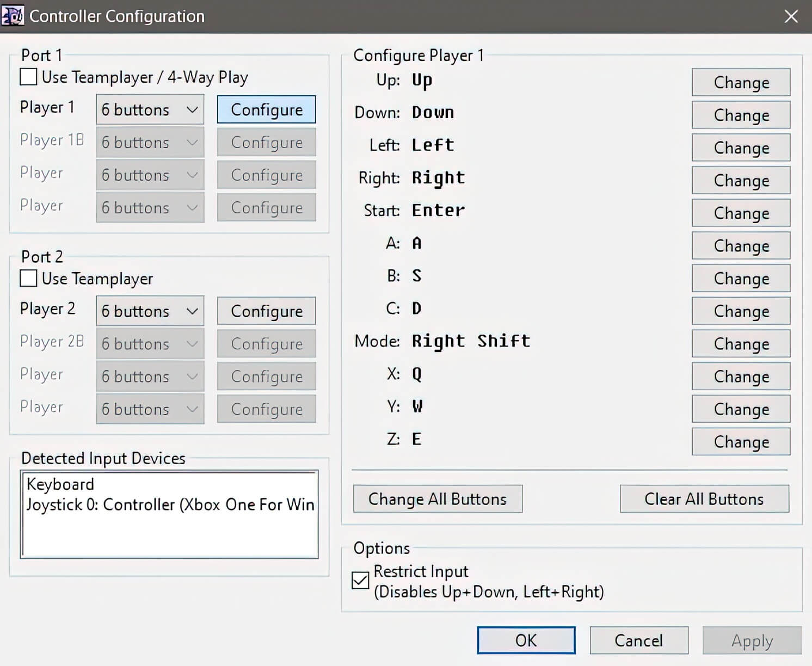Change the Mode button binding
This screenshot has height=666, width=812.
point(741,343)
